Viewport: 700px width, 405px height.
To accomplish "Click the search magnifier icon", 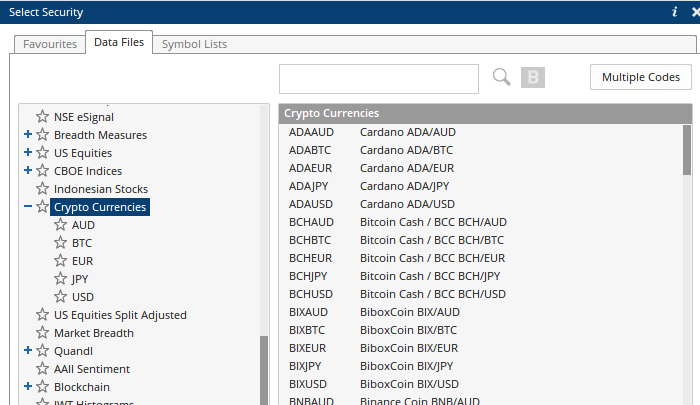I will (x=501, y=77).
